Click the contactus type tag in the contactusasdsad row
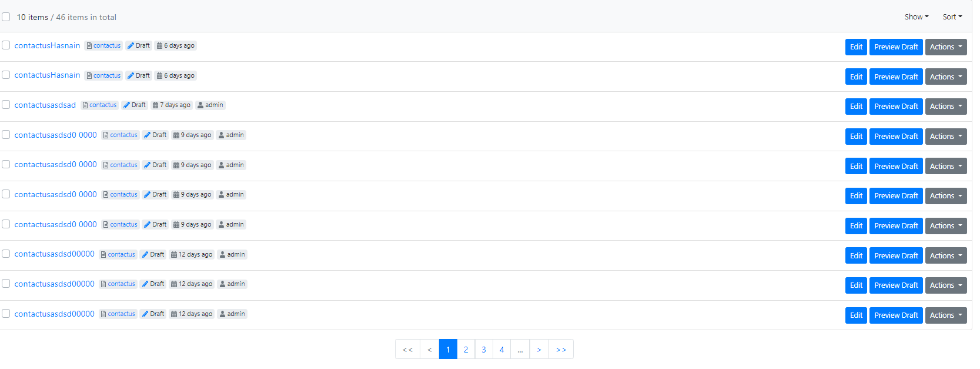The image size is (980, 369). pyautogui.click(x=100, y=105)
